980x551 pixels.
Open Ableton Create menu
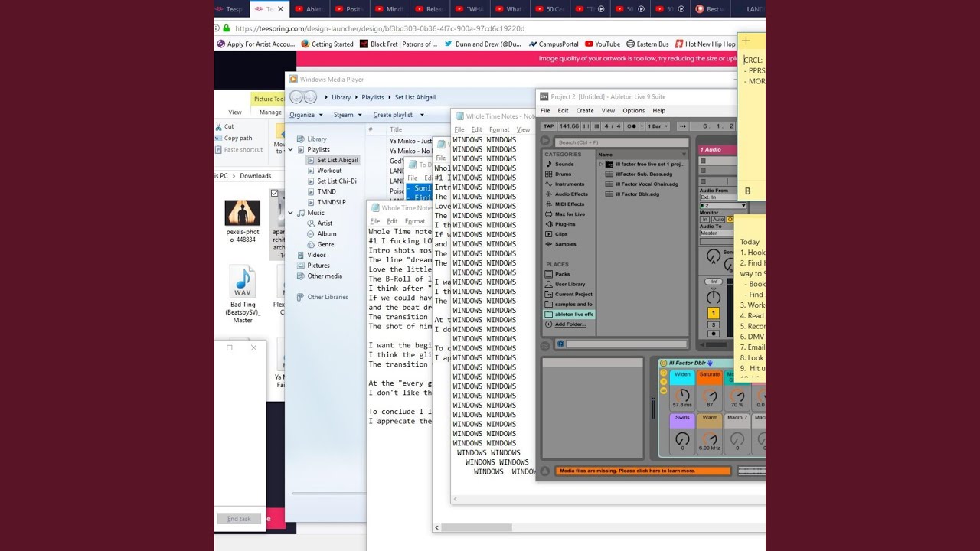click(x=585, y=111)
